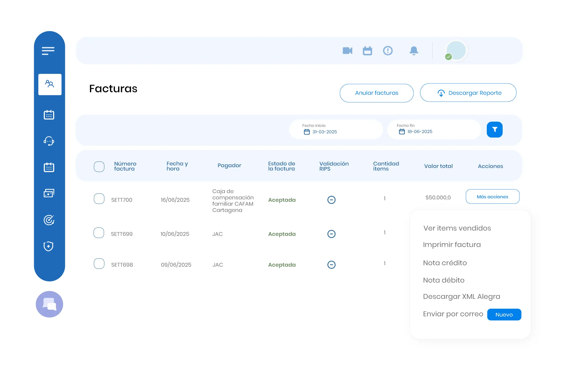Select Imprimir factura from the actions menu
This screenshot has height=392, width=572.
[452, 244]
